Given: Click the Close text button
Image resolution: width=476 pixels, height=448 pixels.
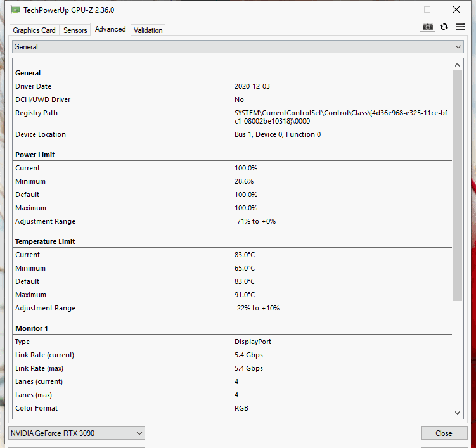Looking at the screenshot, I should click(x=444, y=433).
